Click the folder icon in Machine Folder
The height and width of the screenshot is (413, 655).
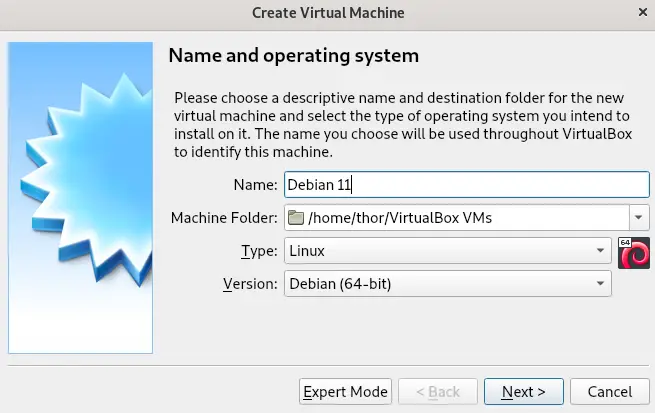(x=296, y=218)
